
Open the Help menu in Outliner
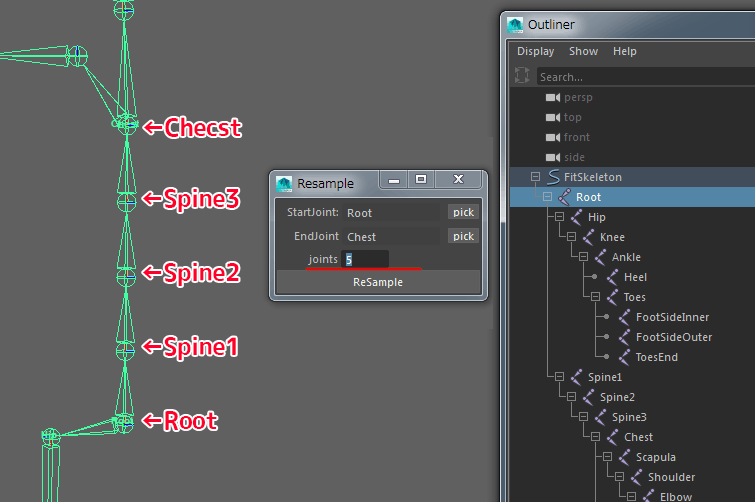click(625, 51)
